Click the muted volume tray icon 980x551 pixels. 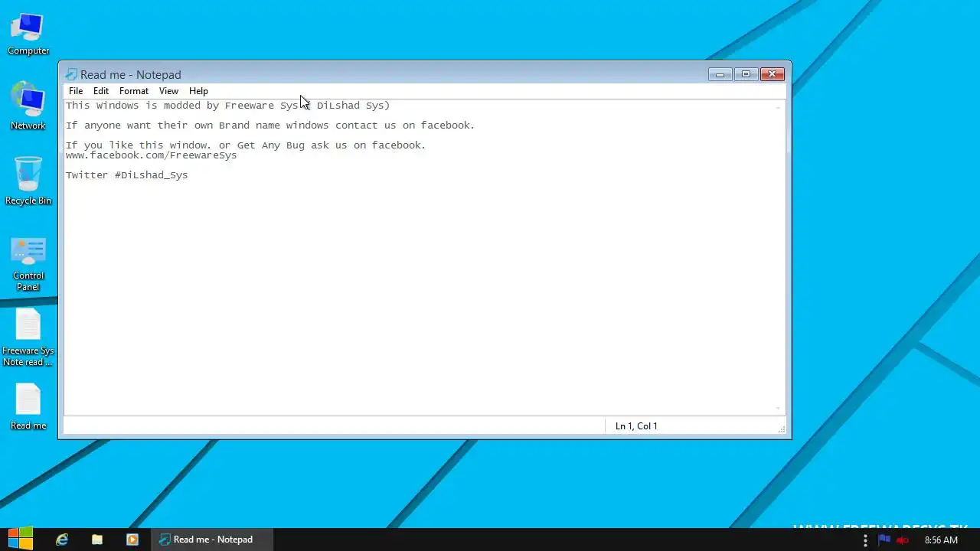pyautogui.click(x=903, y=540)
